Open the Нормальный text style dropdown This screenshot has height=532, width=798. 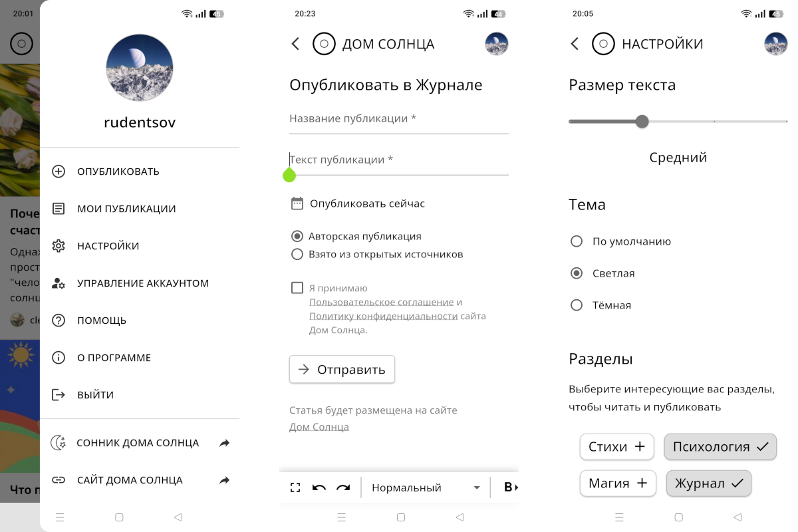[x=426, y=487]
